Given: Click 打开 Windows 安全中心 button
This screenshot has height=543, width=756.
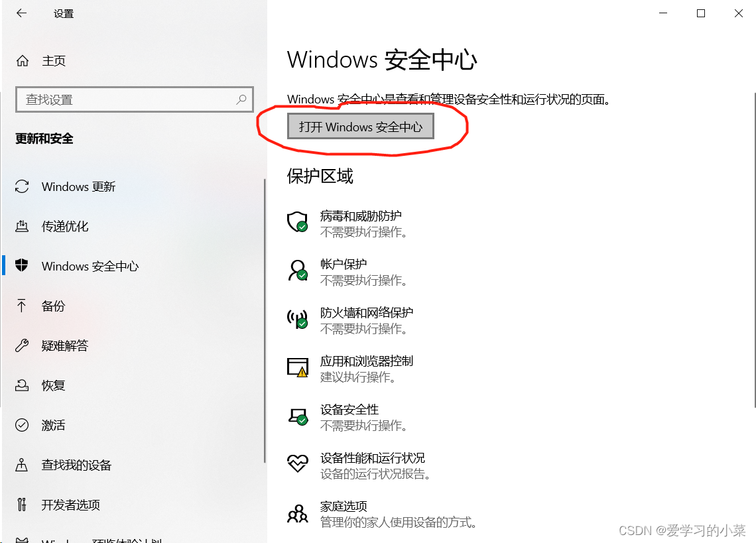Looking at the screenshot, I should click(x=361, y=127).
